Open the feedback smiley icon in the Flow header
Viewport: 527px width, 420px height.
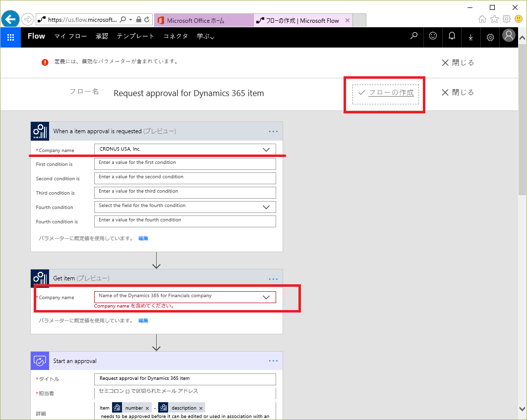click(433, 36)
